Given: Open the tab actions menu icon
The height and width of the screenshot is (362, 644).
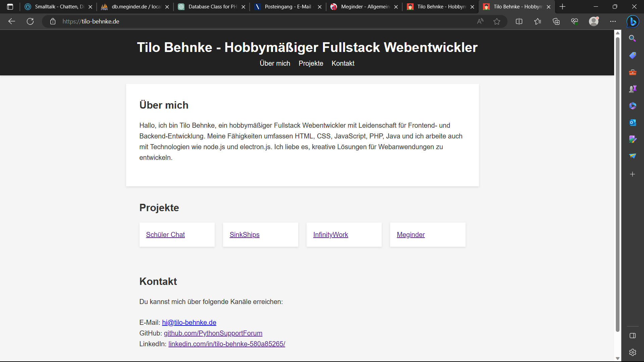Looking at the screenshot, I should [10, 7].
